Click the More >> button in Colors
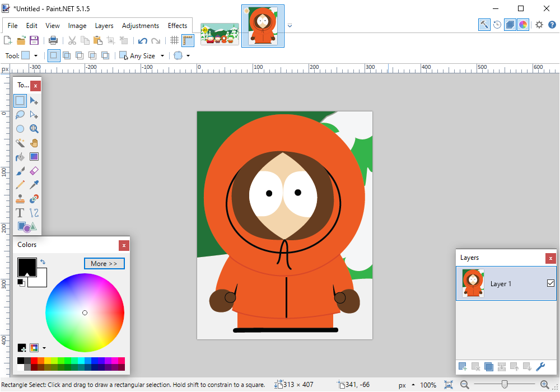560x392 pixels. (104, 263)
